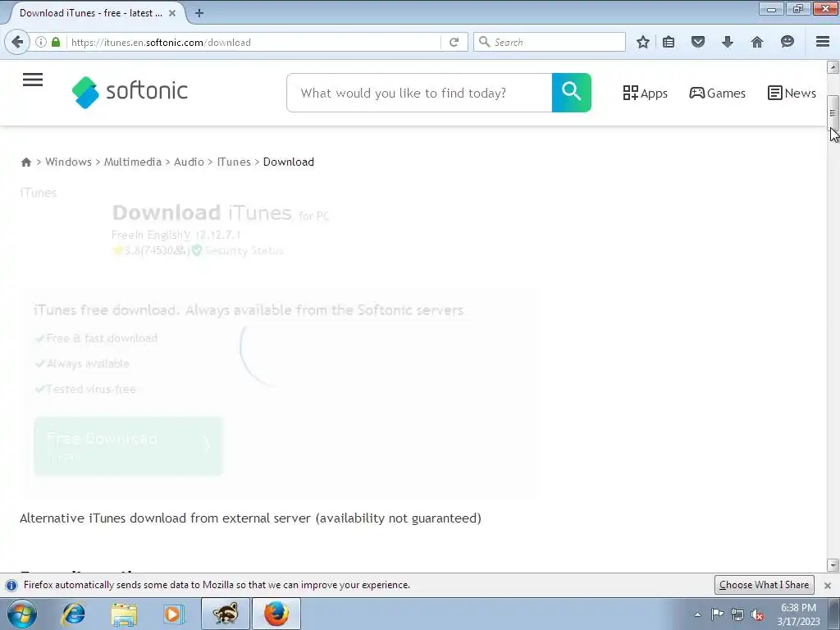Open Audio breadcrumb link
The height and width of the screenshot is (630, 840).
coord(189,162)
